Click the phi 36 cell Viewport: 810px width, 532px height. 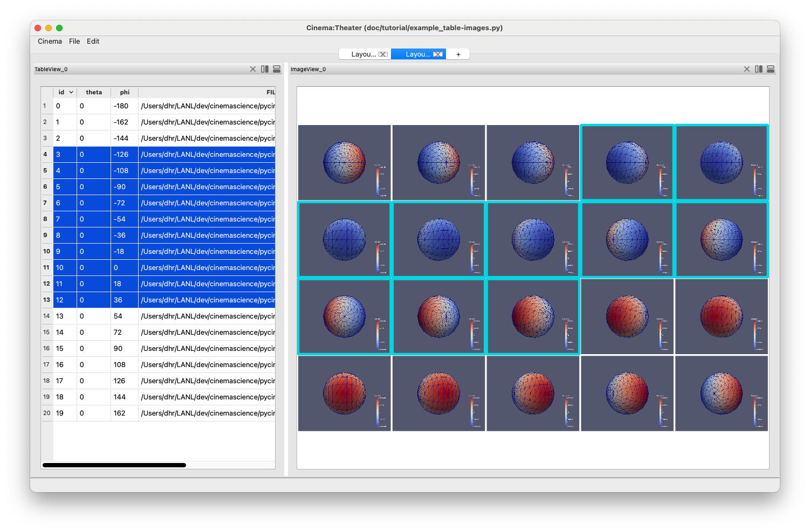125,300
